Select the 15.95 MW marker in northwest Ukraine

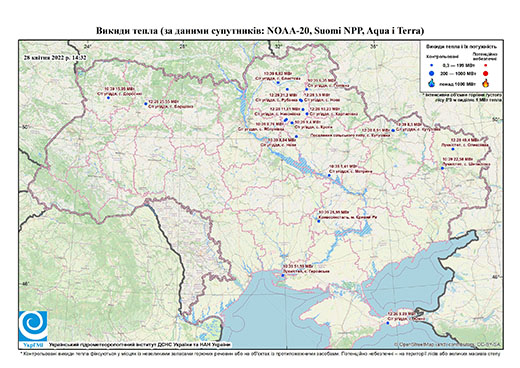(108, 98)
